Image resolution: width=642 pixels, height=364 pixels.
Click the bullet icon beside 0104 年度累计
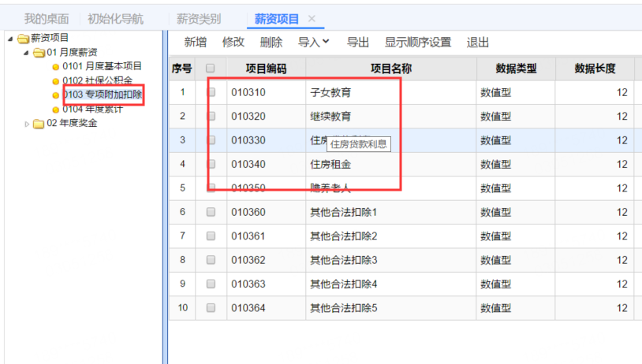pos(56,110)
